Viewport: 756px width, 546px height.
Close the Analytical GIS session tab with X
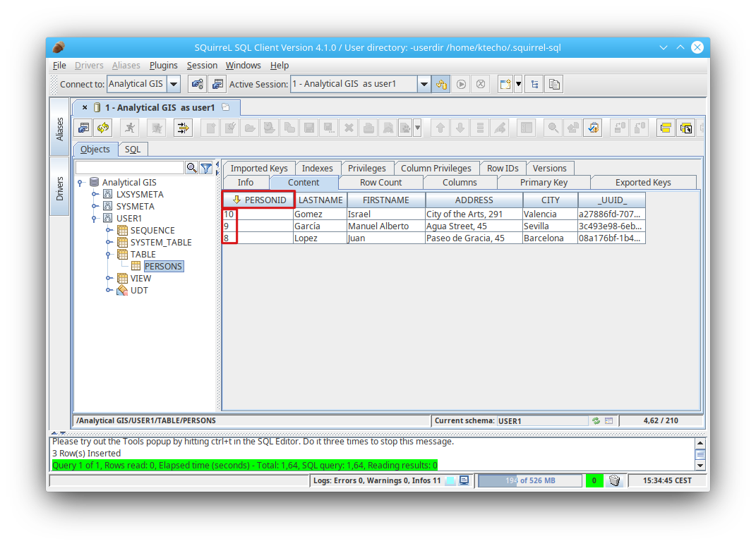tap(85, 107)
